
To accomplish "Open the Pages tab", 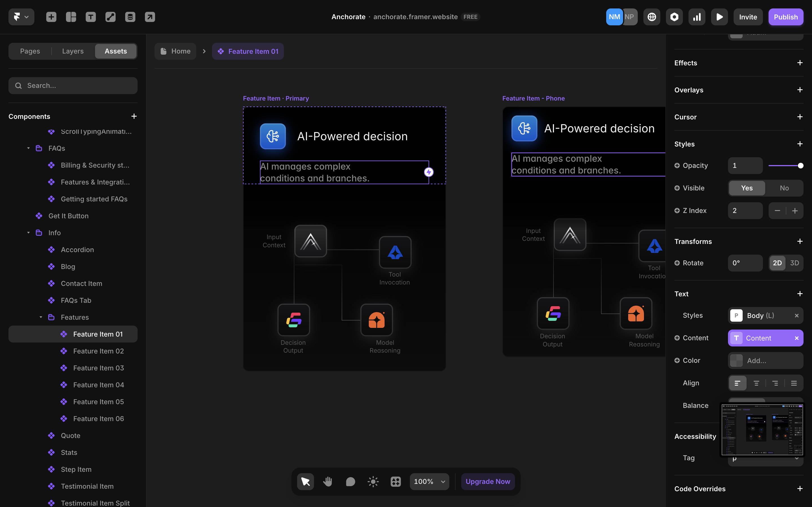I will coord(30,51).
